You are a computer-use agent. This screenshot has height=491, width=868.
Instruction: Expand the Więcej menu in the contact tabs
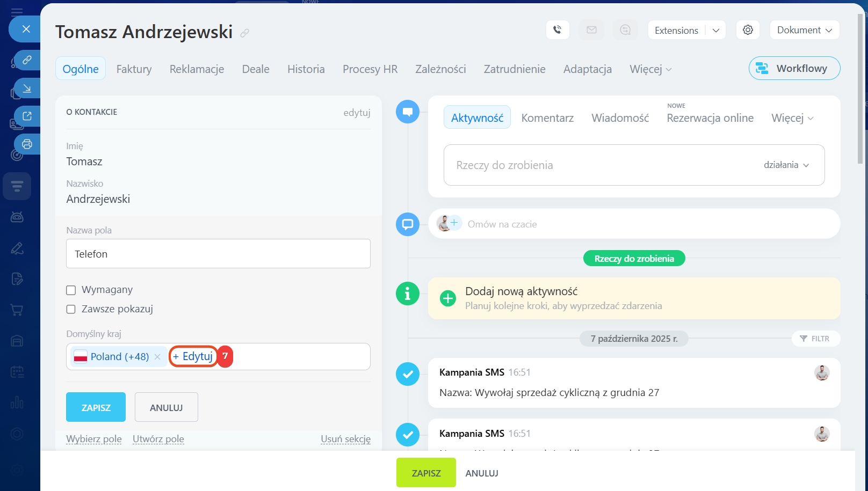click(650, 69)
